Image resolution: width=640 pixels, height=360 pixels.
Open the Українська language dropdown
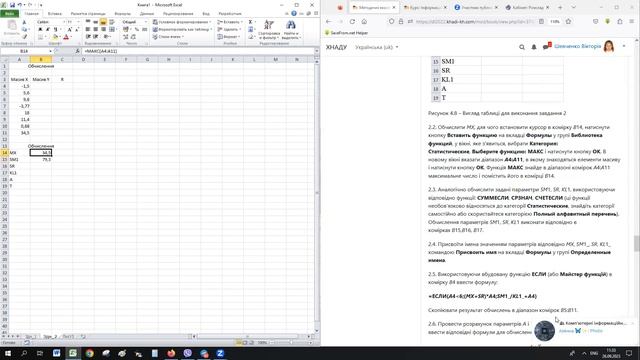[376, 47]
